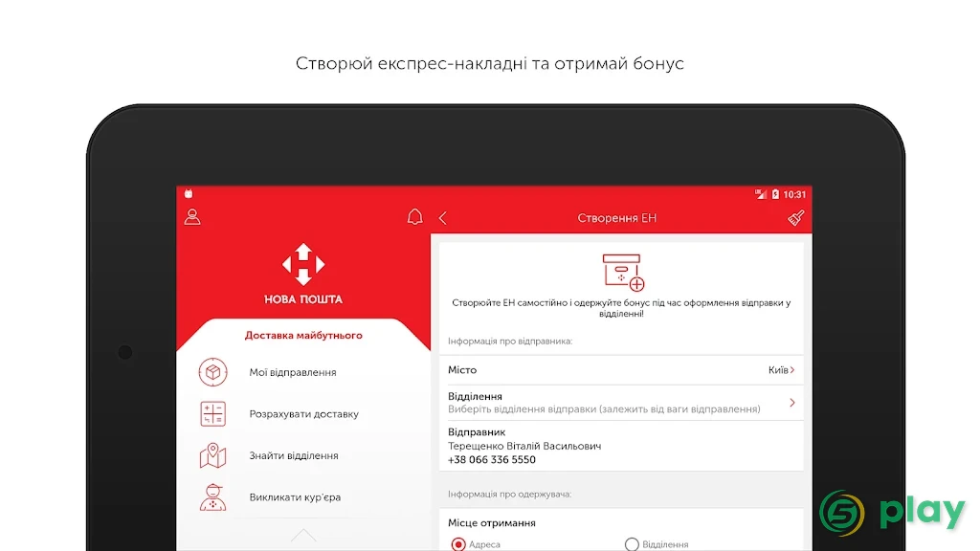Viewport: 980px width, 551px height.
Task: Click the Доставка майбутнього heading
Action: (x=303, y=336)
